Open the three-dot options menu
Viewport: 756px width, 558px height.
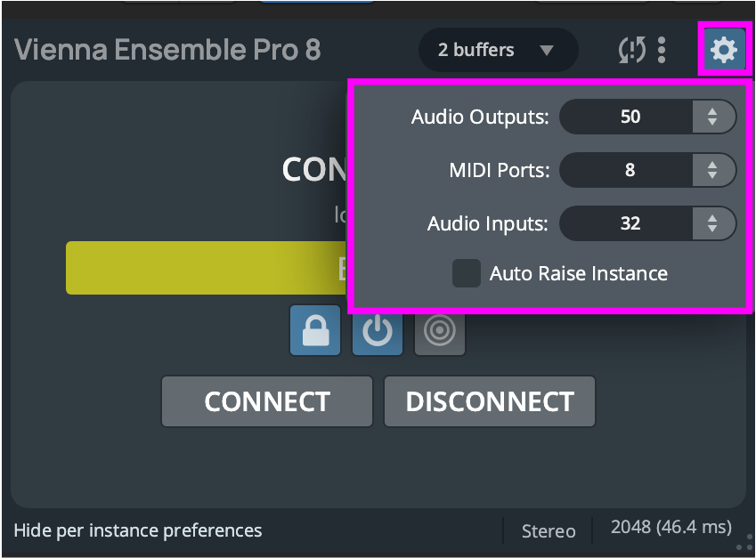(662, 50)
